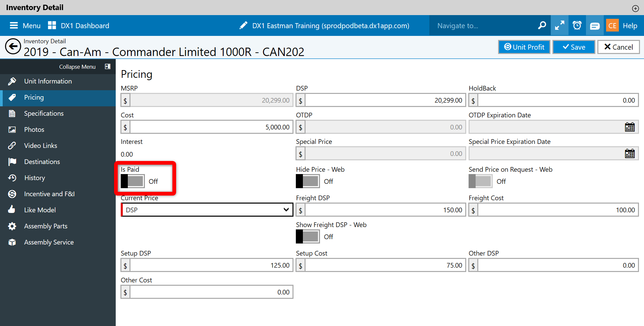The image size is (644, 326).
Task: Click the Freight DSP input field
Action: 385,210
